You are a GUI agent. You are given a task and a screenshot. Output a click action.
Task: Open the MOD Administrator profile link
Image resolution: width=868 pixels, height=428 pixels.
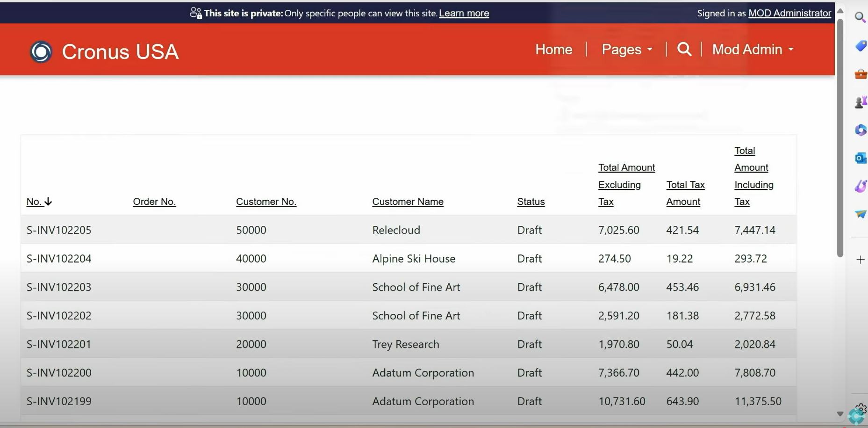[x=789, y=13]
